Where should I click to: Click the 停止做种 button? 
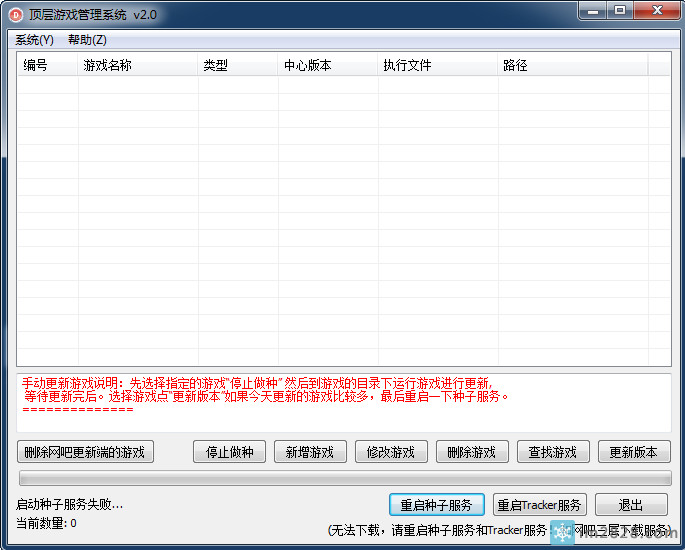pos(230,452)
